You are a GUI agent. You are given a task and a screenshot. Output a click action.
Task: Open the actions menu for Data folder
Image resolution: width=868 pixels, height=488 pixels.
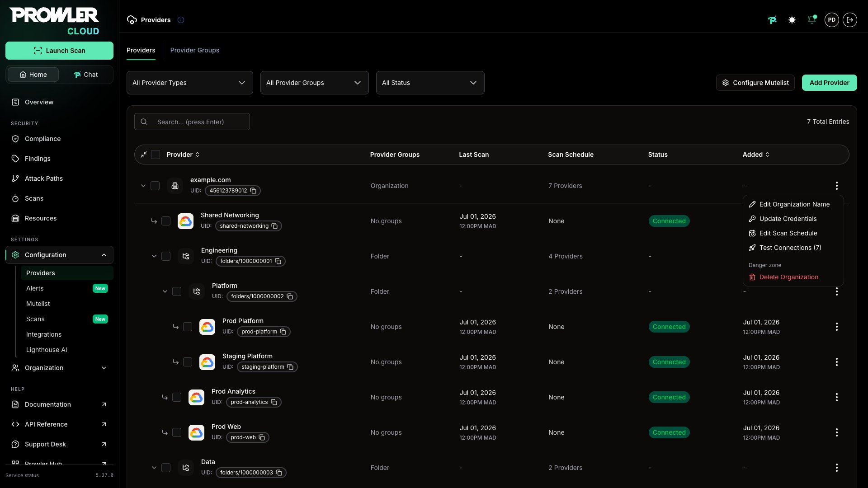click(836, 468)
